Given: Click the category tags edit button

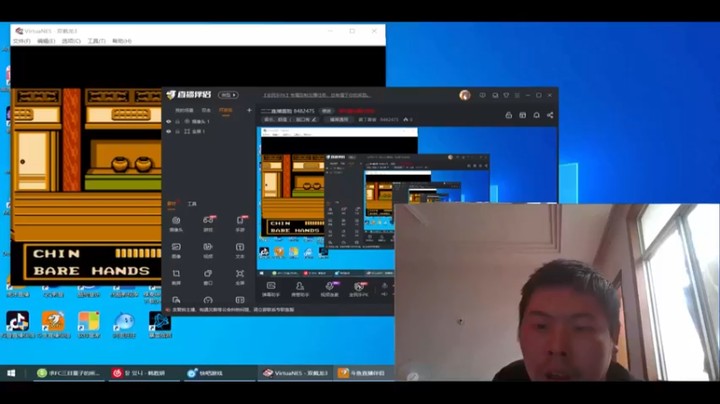Looking at the screenshot, I should pos(314,120).
